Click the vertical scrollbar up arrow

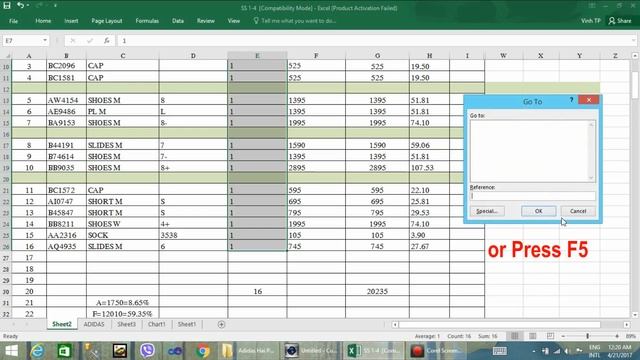point(635,56)
